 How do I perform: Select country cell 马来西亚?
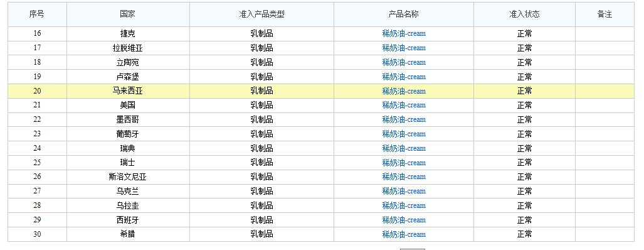[x=128, y=91]
